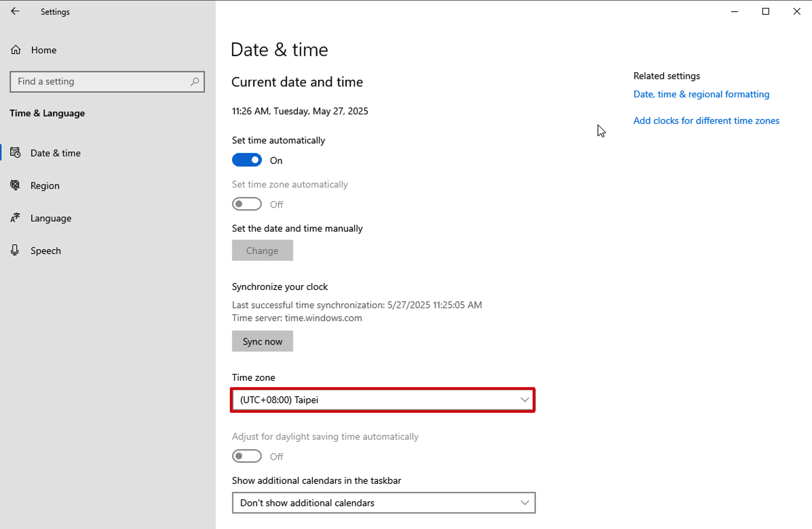Click the Region globe icon
This screenshot has height=529, width=812.
pyautogui.click(x=15, y=185)
